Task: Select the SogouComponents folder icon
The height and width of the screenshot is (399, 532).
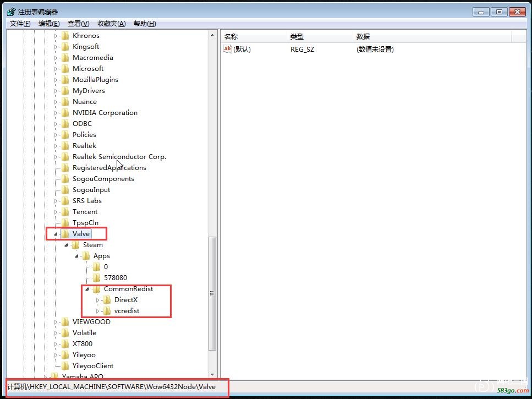Action: tap(65, 179)
